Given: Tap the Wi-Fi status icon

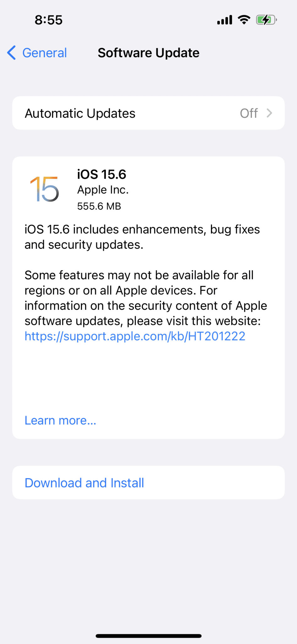Looking at the screenshot, I should click(244, 20).
